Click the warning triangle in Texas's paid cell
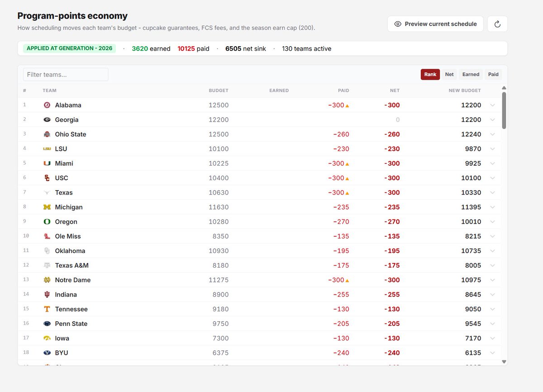 pyautogui.click(x=347, y=193)
